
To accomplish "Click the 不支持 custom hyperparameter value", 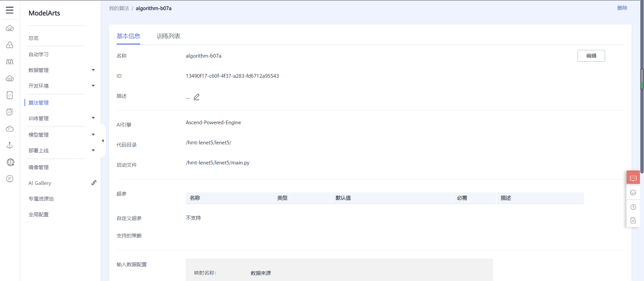I will [194, 218].
